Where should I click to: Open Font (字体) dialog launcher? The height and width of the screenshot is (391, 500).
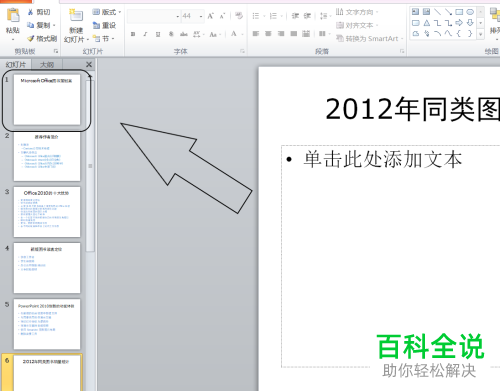(x=242, y=51)
